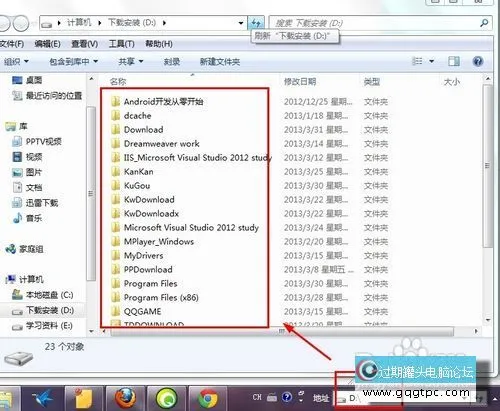
Task: Select 桌面 in navigation pane
Action: (x=27, y=80)
